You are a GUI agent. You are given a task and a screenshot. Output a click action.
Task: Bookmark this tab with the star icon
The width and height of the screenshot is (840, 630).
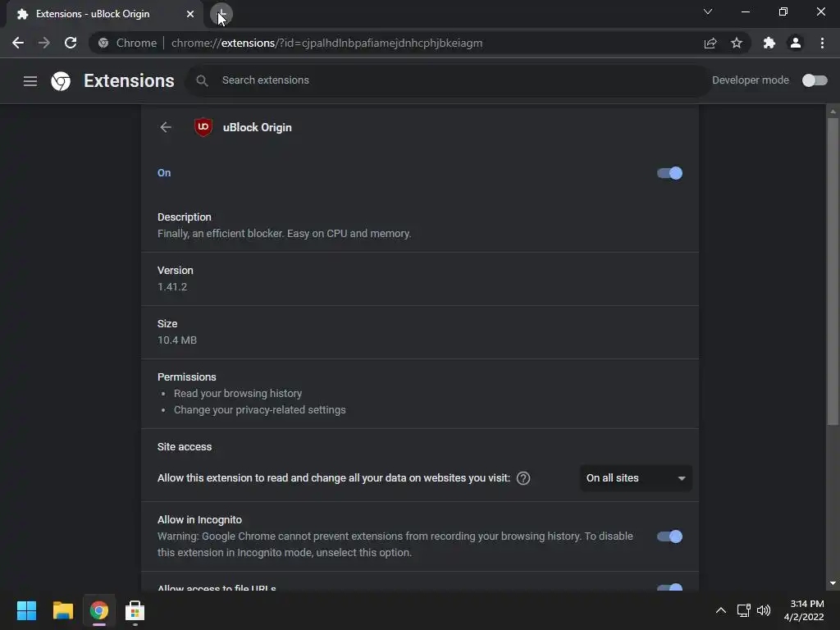point(737,43)
